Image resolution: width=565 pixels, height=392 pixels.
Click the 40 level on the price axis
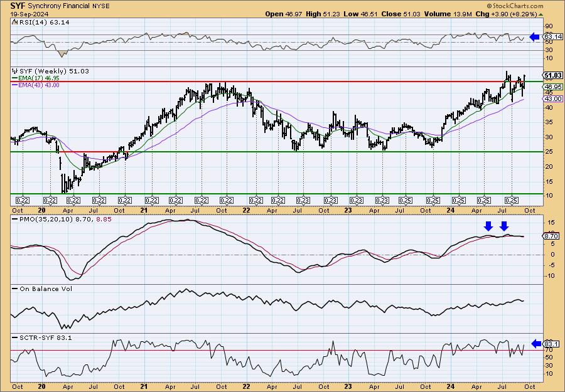pyautogui.click(x=549, y=107)
